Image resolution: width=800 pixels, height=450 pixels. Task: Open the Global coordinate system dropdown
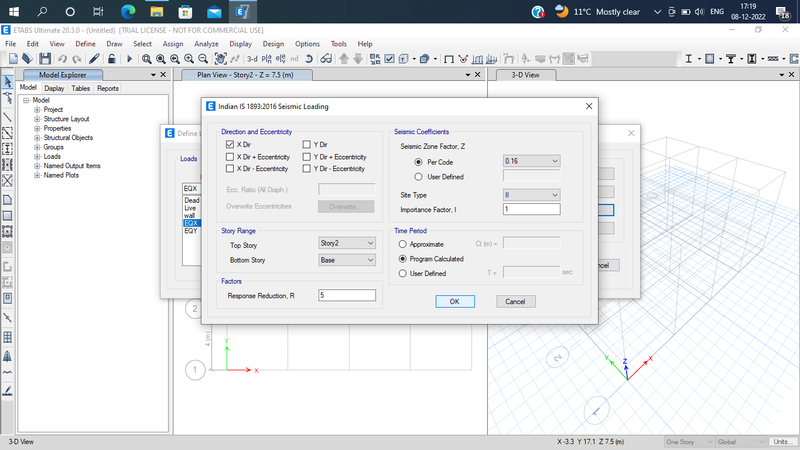741,442
